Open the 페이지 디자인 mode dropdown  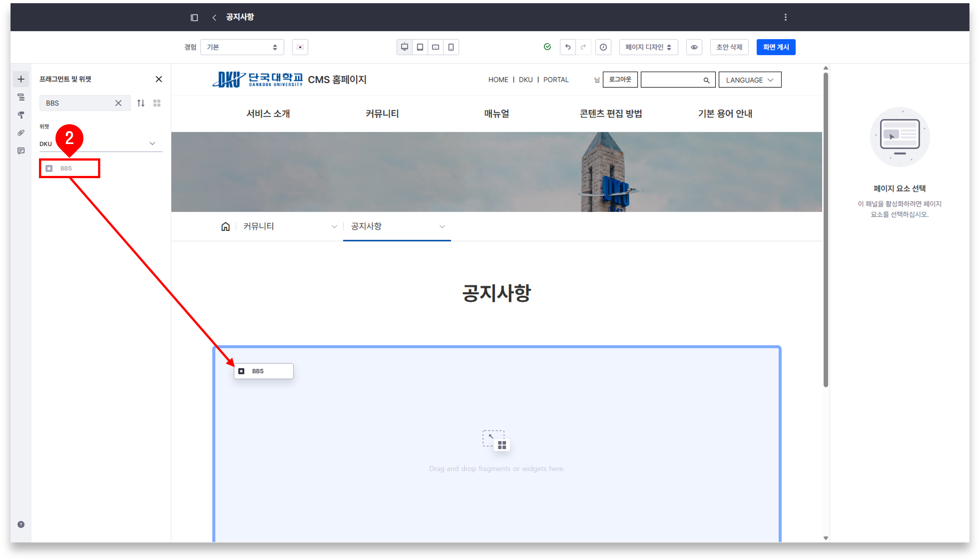pyautogui.click(x=648, y=47)
